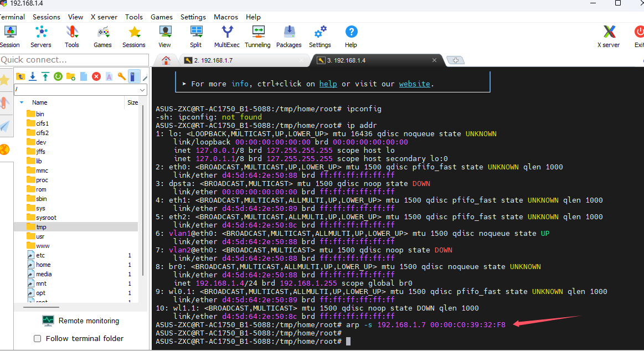The image size is (644, 351).
Task: Open the Sessions star toolbar button
Action: pos(134,37)
